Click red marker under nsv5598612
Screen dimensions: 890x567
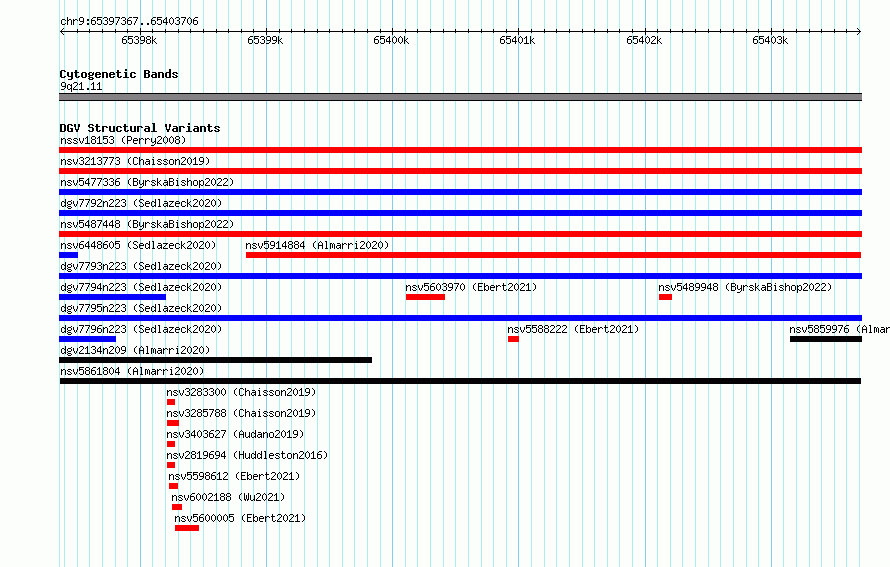[x=173, y=486]
